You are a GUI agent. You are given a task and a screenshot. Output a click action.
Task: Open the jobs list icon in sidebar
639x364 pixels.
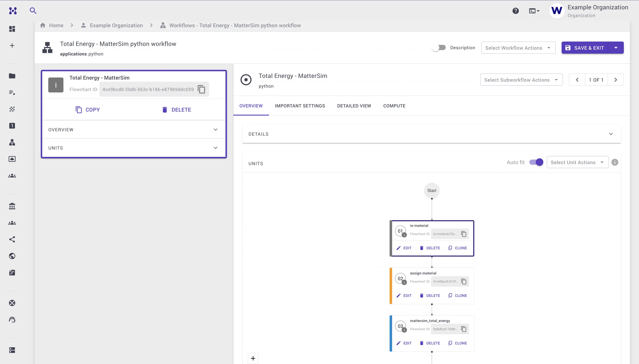(12, 93)
